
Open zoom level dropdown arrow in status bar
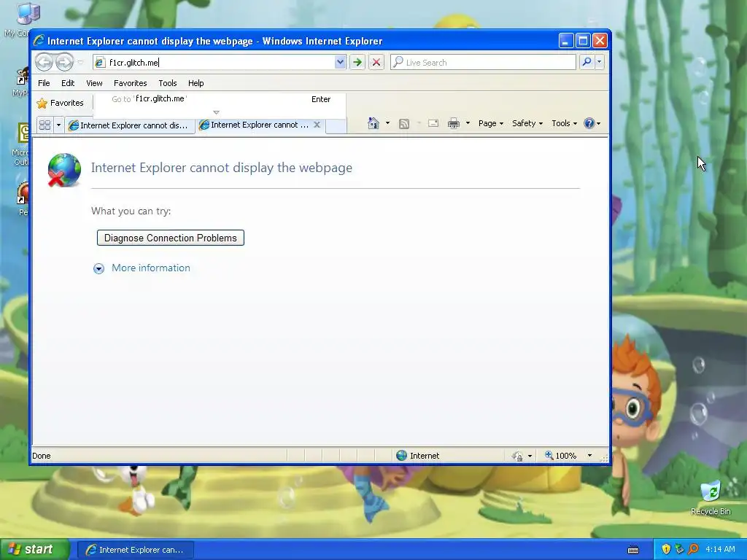(589, 456)
